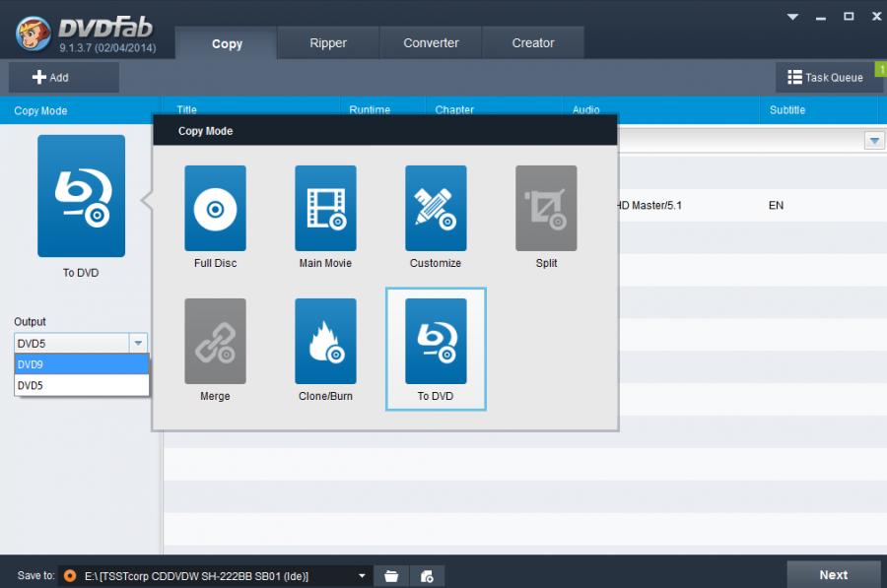Open the Converter tab
887x588 pixels.
431,43
